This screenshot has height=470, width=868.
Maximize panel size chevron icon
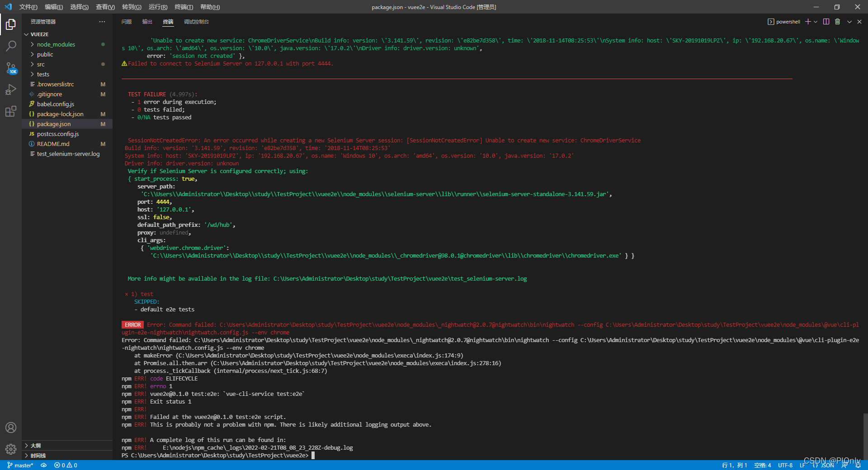849,22
